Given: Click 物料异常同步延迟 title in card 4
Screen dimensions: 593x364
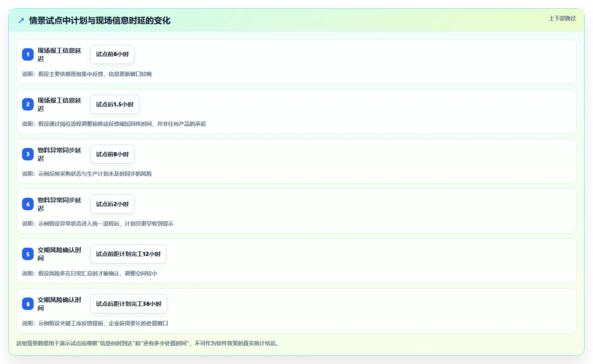Looking at the screenshot, I should pos(59,204).
